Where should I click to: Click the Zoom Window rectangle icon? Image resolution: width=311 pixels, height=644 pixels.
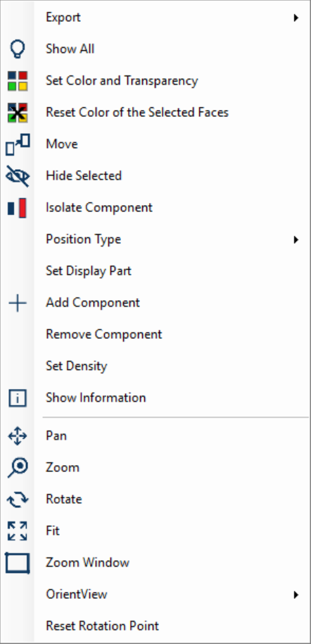(x=18, y=563)
